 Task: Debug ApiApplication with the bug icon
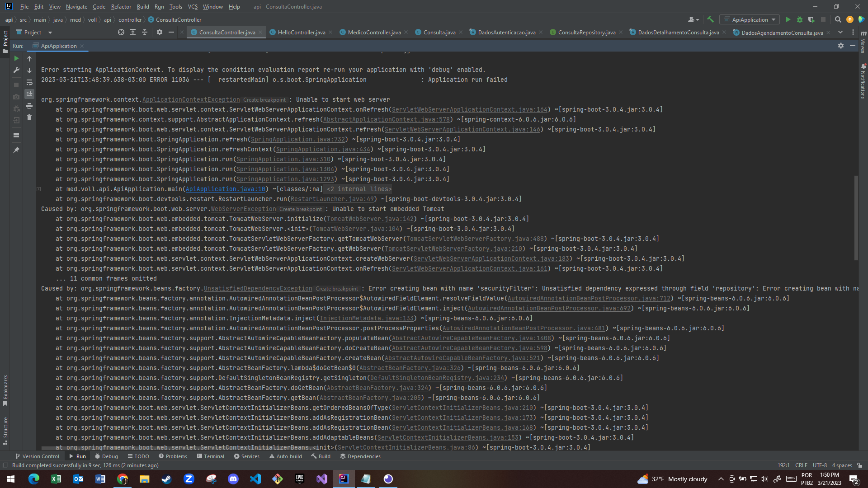coord(799,19)
